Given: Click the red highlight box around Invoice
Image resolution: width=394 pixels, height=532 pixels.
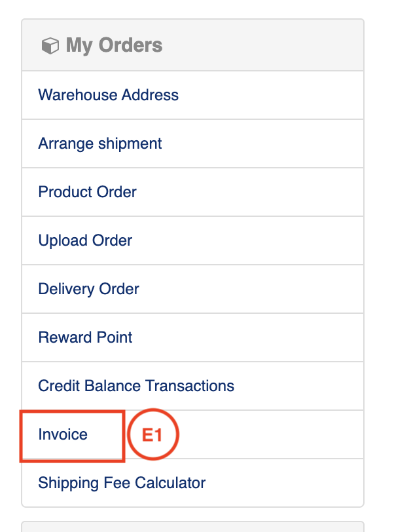Looking at the screenshot, I should [72, 436].
